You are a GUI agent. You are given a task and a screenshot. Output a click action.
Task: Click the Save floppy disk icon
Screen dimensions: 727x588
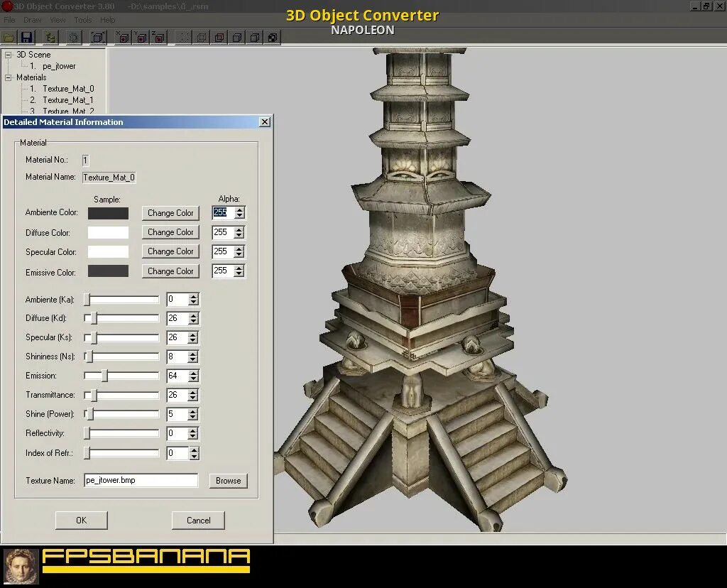click(27, 38)
